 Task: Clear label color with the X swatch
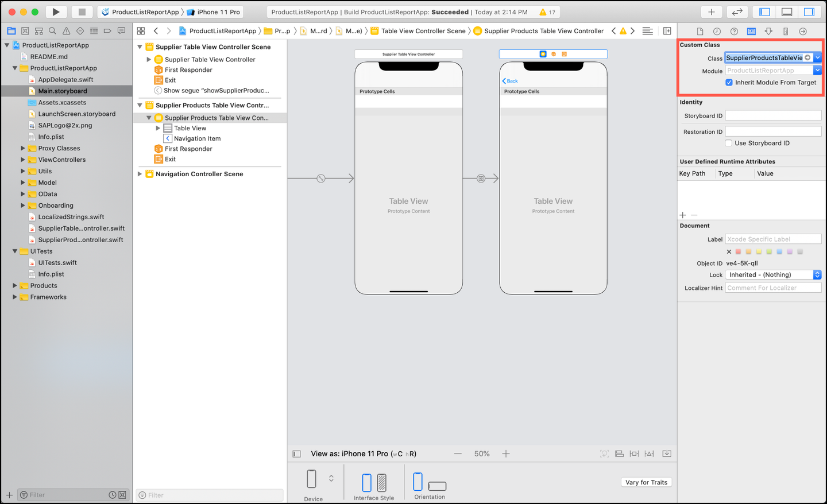(x=729, y=251)
